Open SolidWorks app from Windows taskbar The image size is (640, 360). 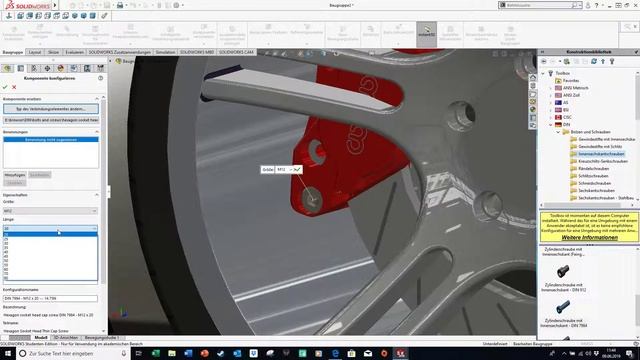400,353
